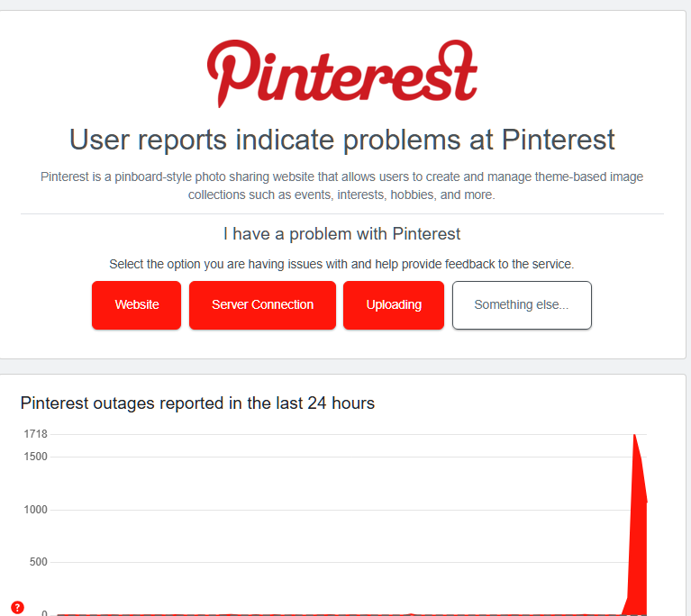
Task: Click the 1500 y-axis label
Action: pos(36,457)
